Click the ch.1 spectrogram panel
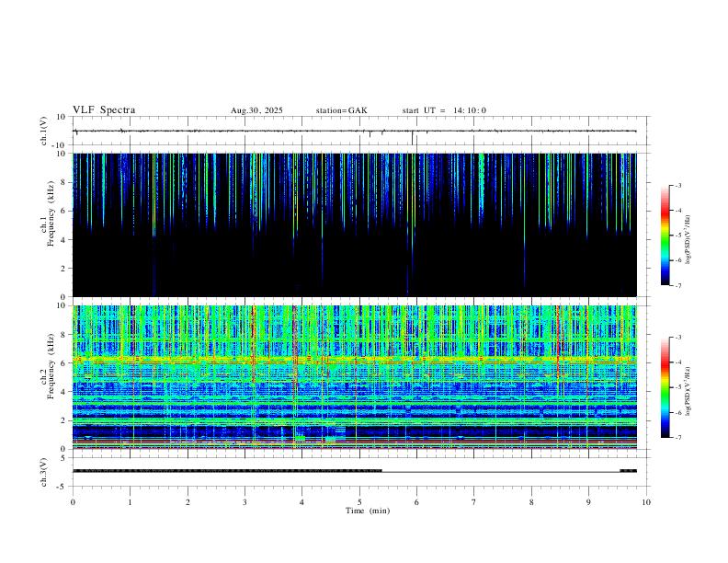Screen dimensions: 728x563 point(355,224)
